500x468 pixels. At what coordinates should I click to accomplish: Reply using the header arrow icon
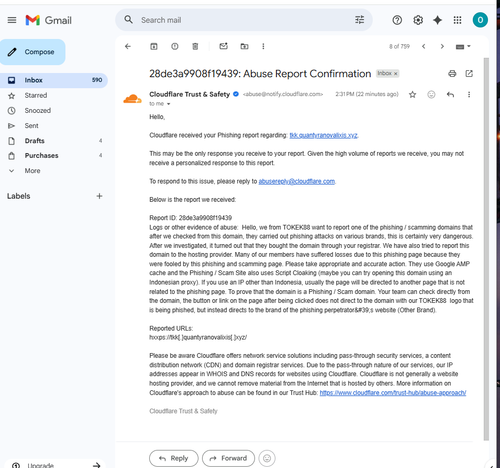[450, 95]
